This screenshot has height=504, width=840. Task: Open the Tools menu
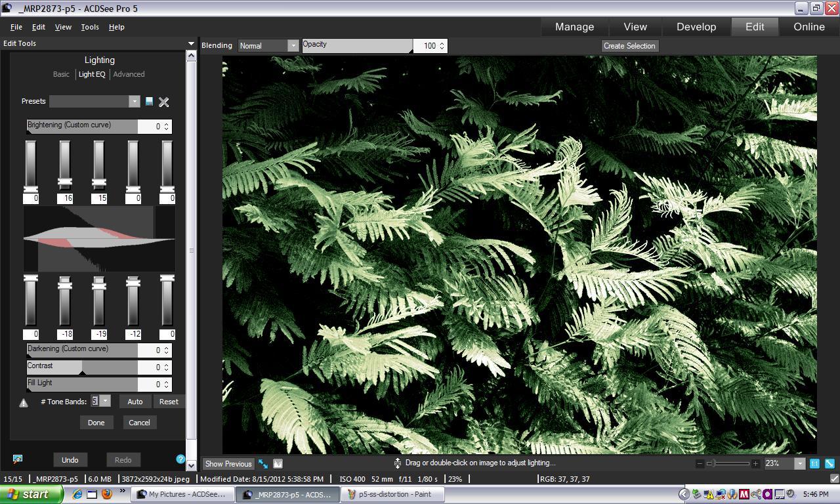pyautogui.click(x=89, y=27)
